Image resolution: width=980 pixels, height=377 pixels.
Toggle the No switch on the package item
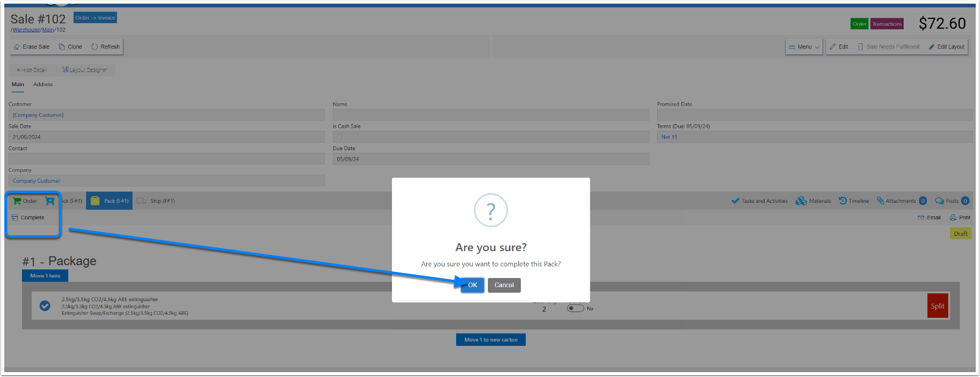[575, 309]
